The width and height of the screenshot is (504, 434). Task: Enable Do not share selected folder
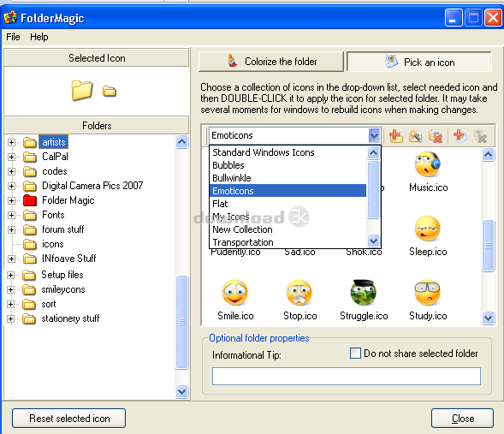coord(355,353)
